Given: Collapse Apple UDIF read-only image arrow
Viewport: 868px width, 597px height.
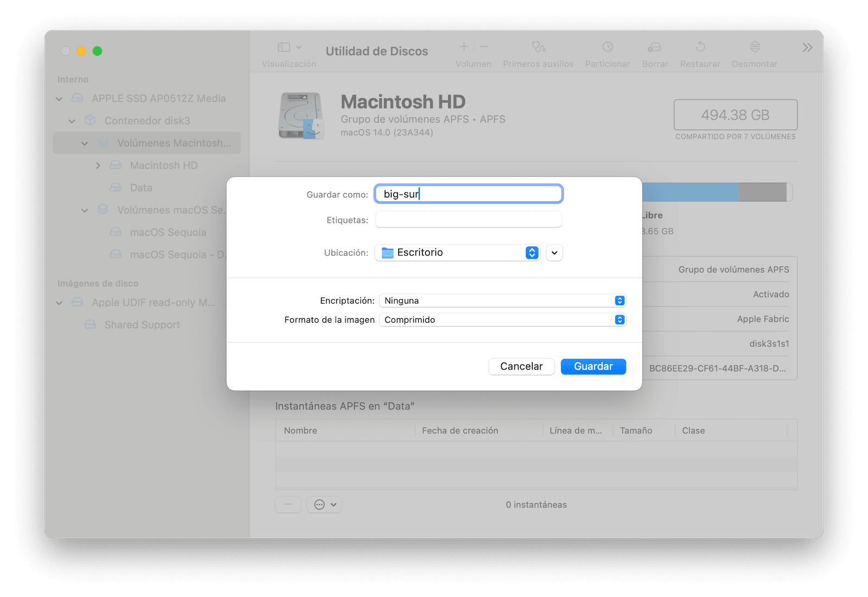Looking at the screenshot, I should click(59, 303).
